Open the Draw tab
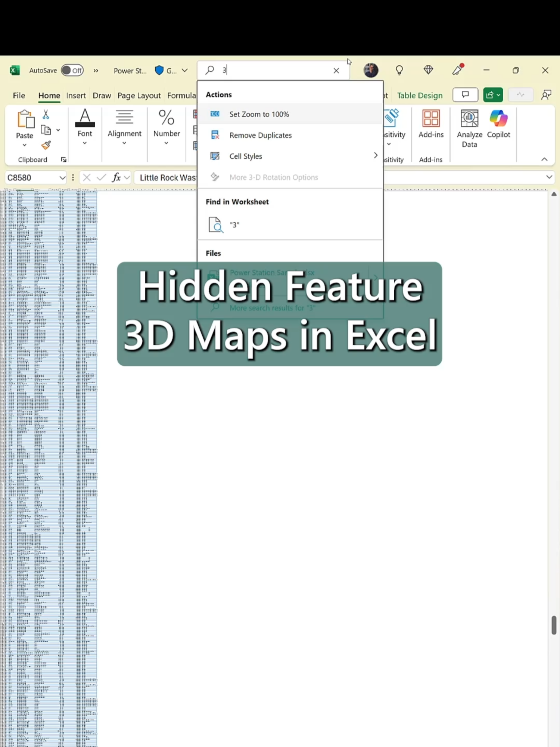The image size is (560, 747). pyautogui.click(x=102, y=96)
